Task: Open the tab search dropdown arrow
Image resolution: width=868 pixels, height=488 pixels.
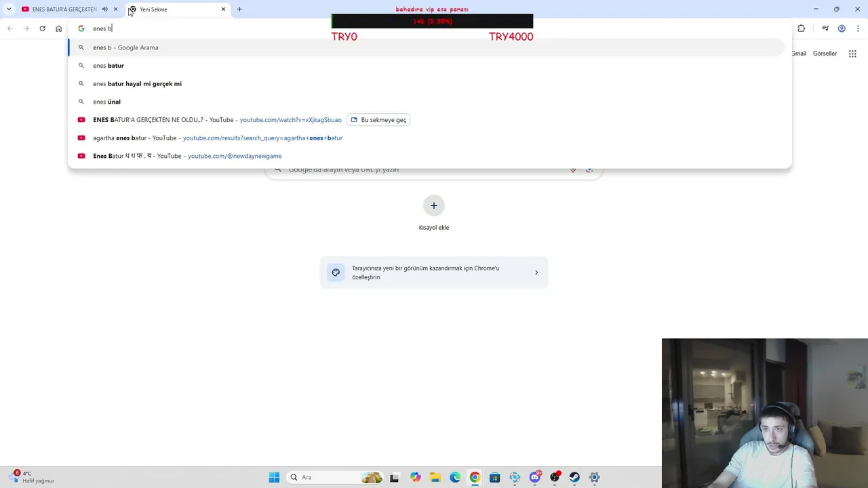Action: 9,9
